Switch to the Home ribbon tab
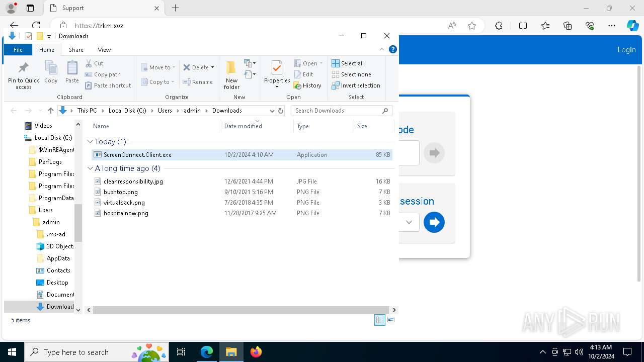This screenshot has height=362, width=644. click(47, 50)
